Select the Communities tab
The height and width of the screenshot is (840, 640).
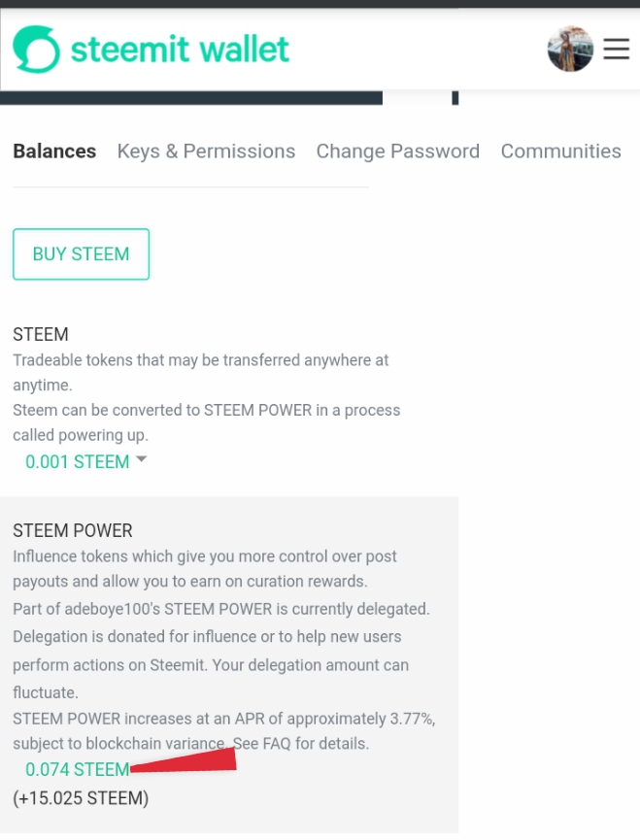pos(560,151)
